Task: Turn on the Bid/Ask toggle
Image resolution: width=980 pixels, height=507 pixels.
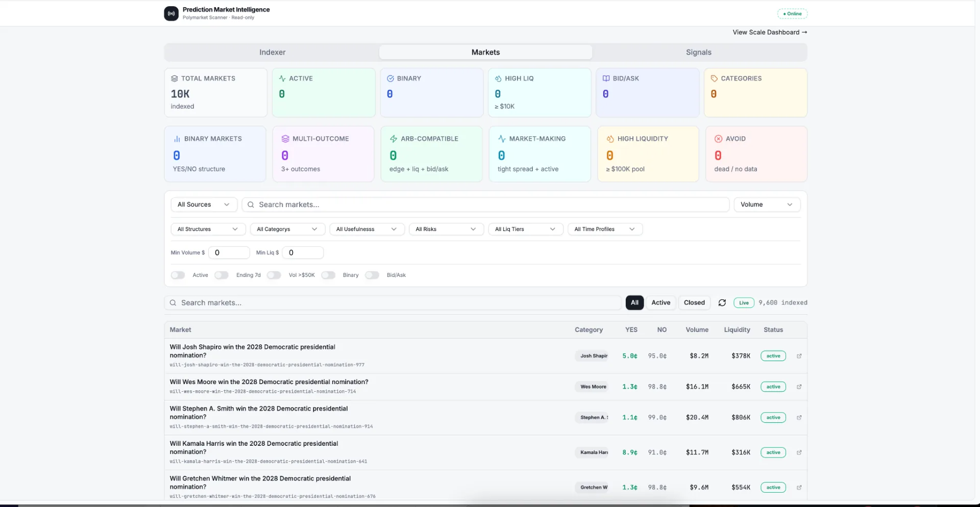Action: 372,275
